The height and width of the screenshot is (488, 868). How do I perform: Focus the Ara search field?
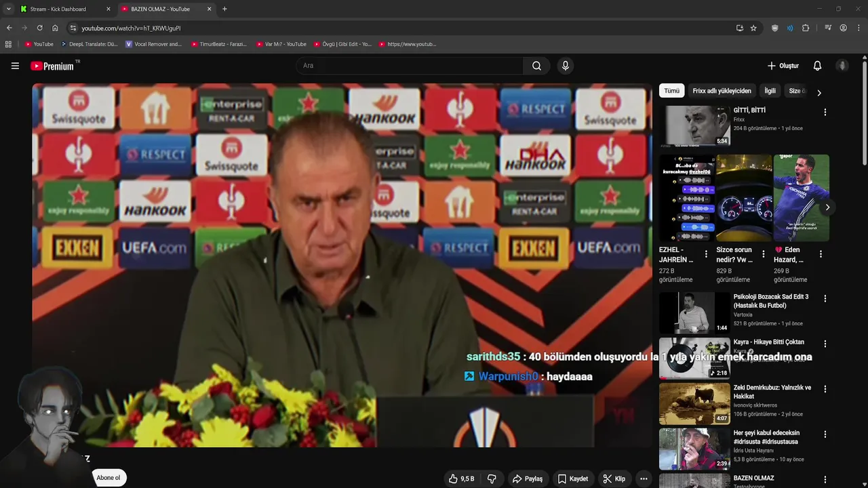tap(410, 66)
